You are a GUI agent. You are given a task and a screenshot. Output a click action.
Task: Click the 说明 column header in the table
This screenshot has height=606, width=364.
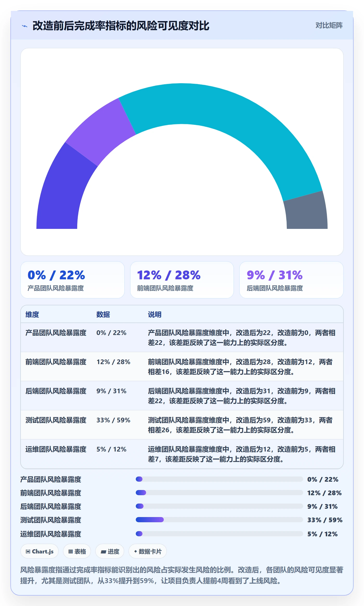click(x=155, y=314)
